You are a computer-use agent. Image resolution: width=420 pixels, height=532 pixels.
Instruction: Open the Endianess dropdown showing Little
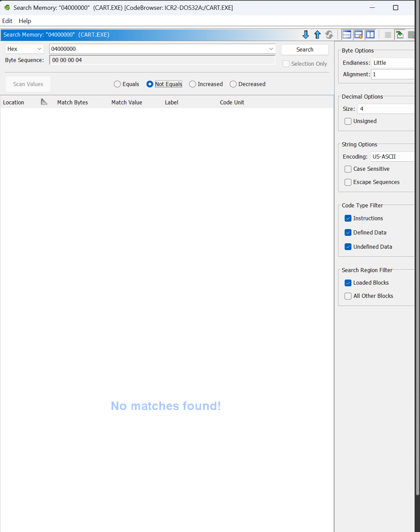click(393, 63)
